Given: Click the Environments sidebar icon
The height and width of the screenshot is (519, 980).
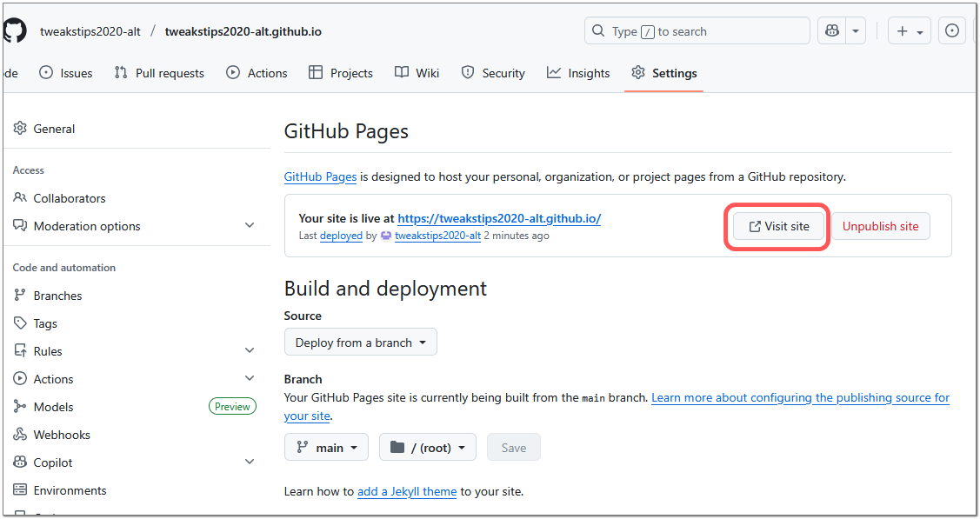Looking at the screenshot, I should click(20, 489).
